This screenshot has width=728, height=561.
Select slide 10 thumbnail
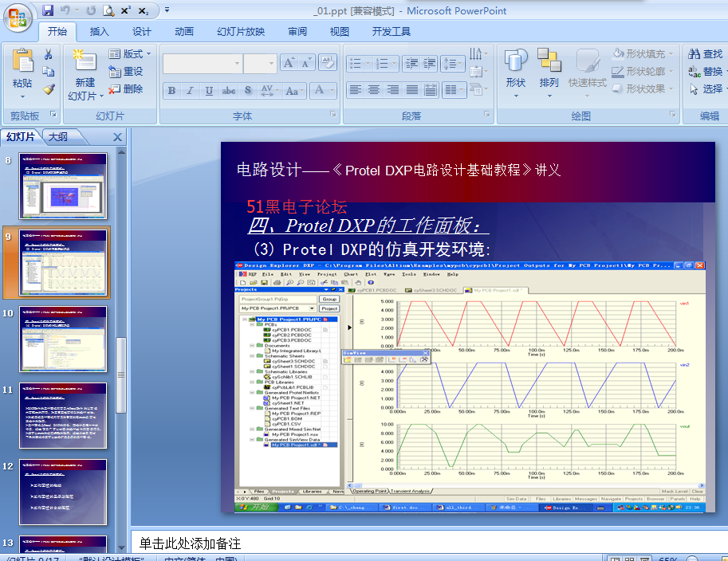(x=63, y=339)
